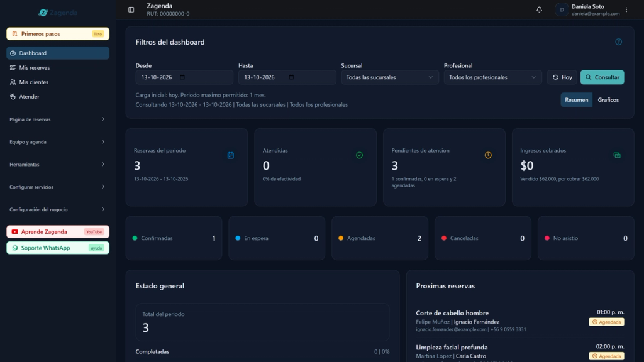Click Vendido $62.000, por cobrar text

point(559,179)
